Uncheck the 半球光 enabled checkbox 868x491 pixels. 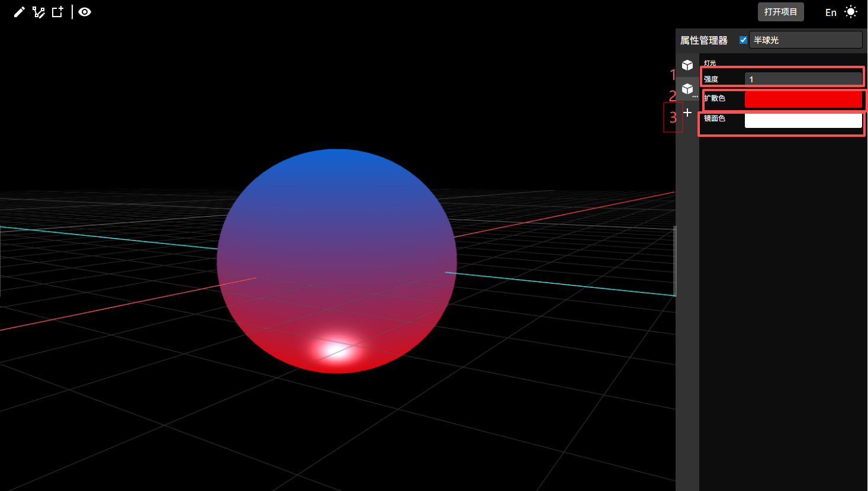pyautogui.click(x=743, y=40)
